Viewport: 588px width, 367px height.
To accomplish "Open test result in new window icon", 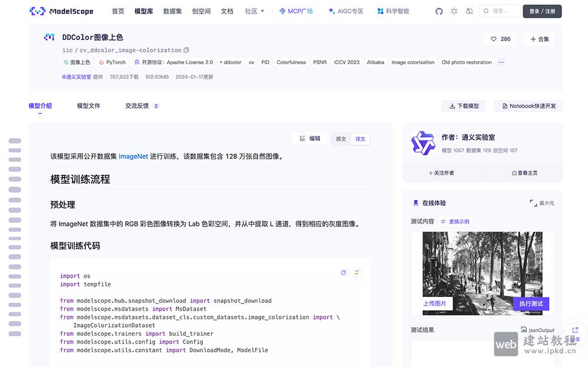I will coord(574,330).
